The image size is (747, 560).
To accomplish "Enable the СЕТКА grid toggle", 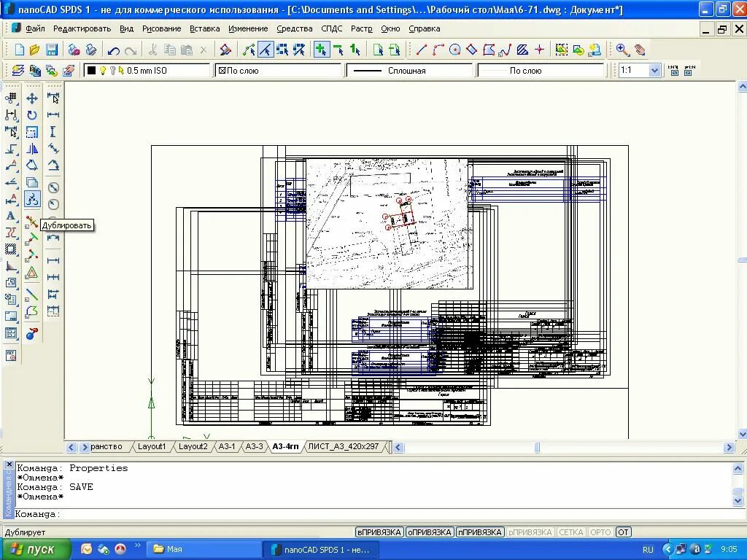I will [x=570, y=532].
